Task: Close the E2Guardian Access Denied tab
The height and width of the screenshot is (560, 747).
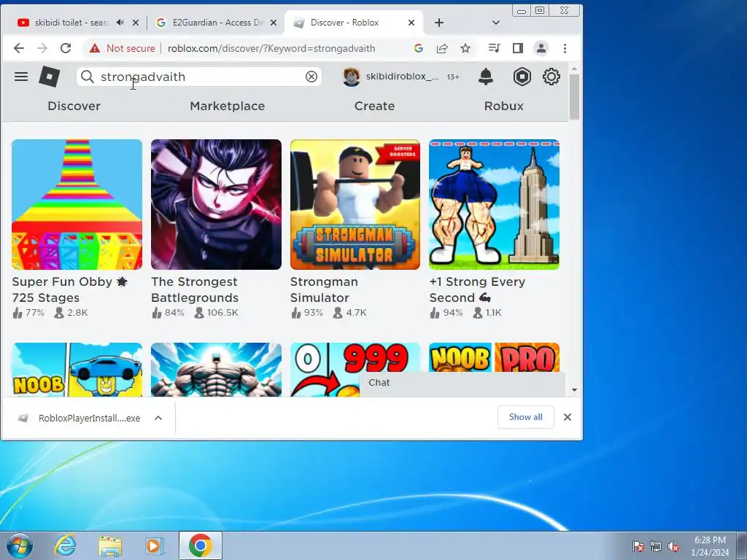Action: [x=274, y=23]
